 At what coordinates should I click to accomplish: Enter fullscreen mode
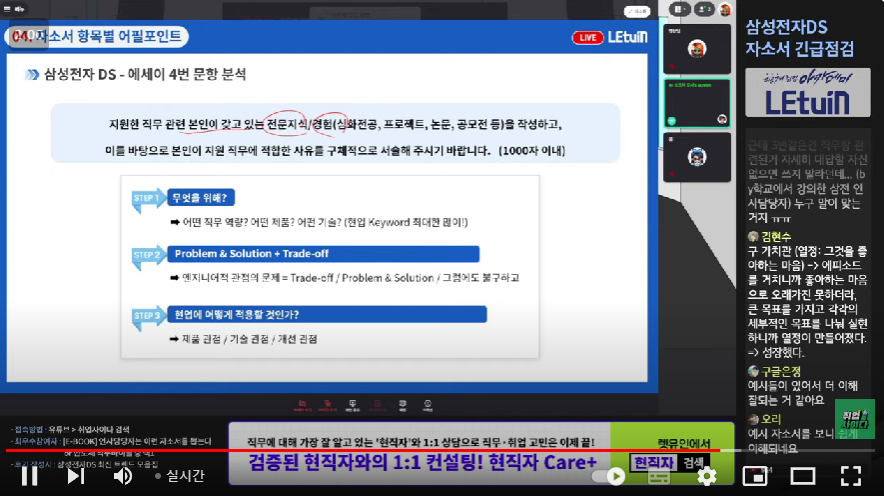(x=851, y=476)
